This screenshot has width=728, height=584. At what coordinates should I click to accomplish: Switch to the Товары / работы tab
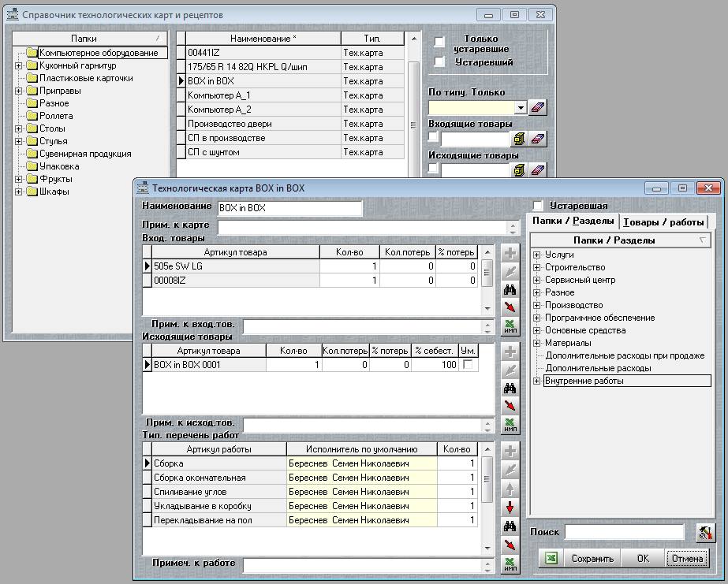[663, 222]
